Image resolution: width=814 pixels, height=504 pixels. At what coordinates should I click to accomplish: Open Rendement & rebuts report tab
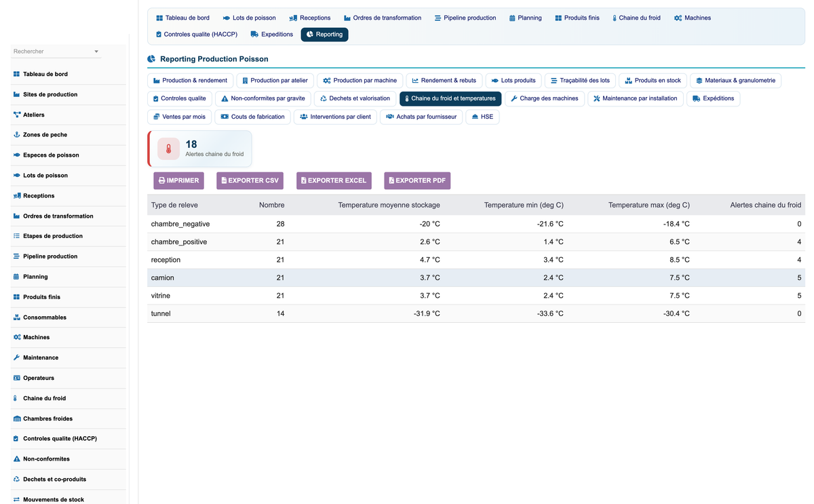tap(444, 80)
